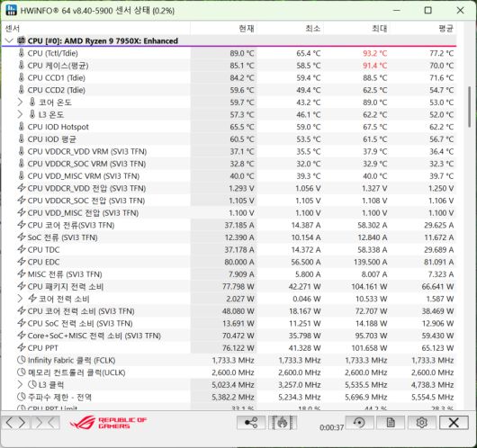The width and height of the screenshot is (477, 448).
Task: Click the average value 4,738.3 MHz
Action: 432,385
